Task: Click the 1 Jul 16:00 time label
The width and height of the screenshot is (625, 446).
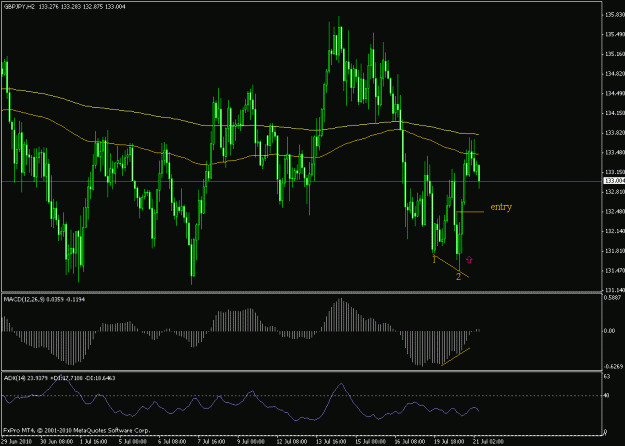Action: pos(93,442)
